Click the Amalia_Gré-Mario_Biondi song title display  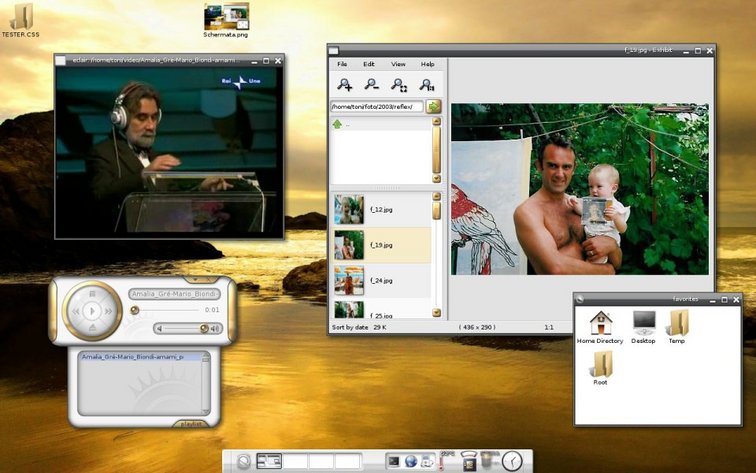pos(175,294)
